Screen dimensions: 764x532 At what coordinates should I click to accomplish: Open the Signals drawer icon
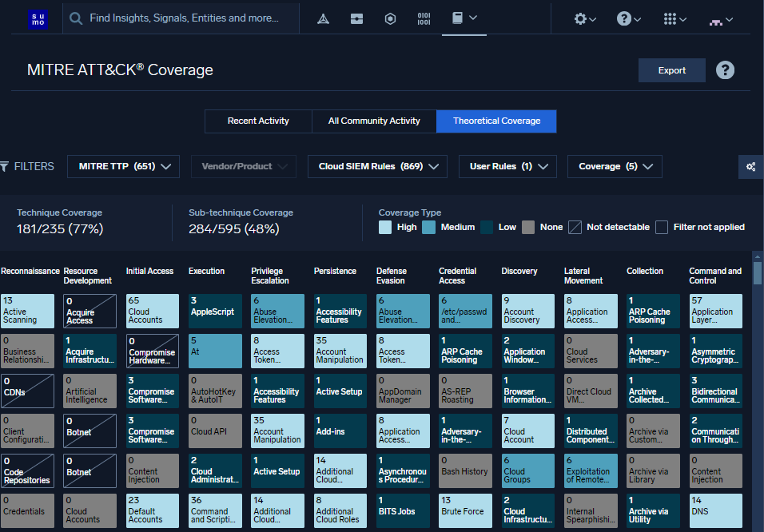(356, 19)
